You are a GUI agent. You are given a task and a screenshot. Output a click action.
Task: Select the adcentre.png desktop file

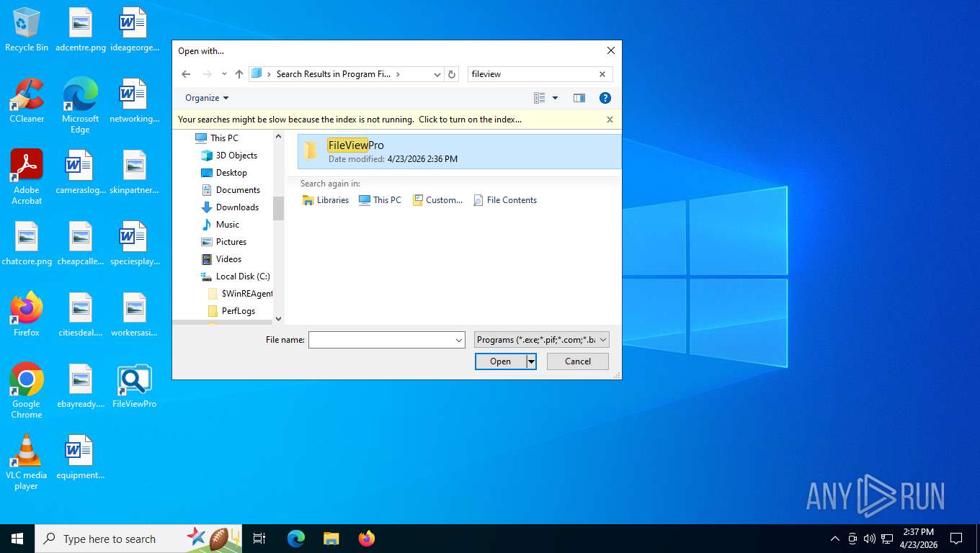point(81,30)
